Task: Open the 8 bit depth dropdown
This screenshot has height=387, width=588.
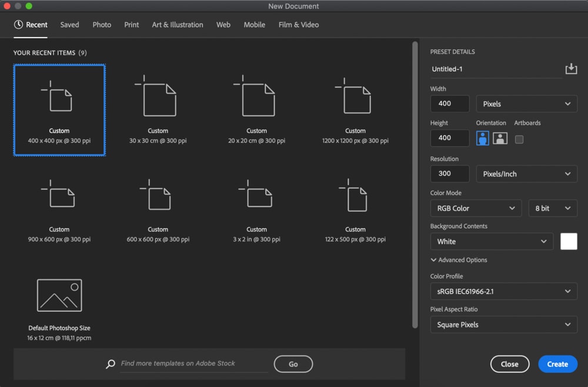Action: pyautogui.click(x=553, y=208)
